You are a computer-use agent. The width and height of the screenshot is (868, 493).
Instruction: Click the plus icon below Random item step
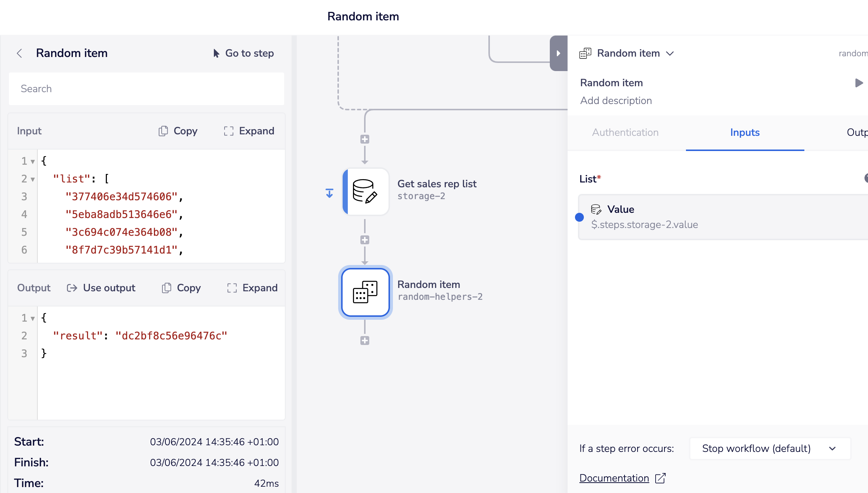tap(365, 341)
